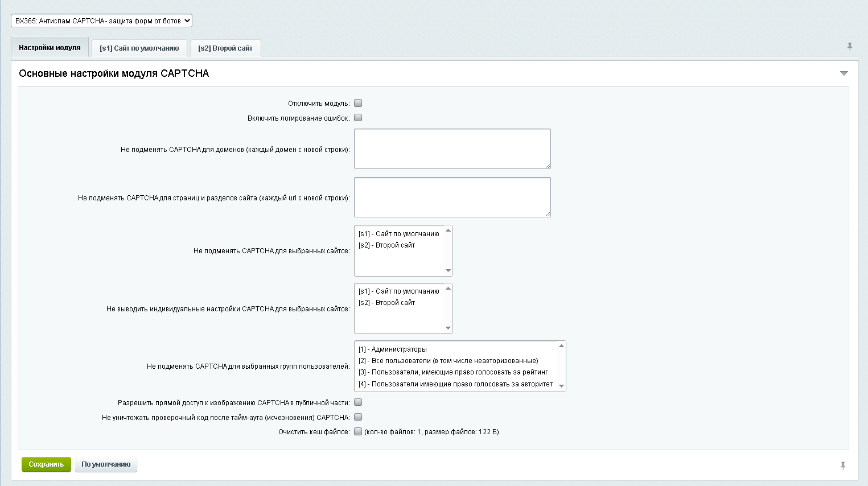Toggle Не уничтожать проверочный код checkbox

[358, 417]
